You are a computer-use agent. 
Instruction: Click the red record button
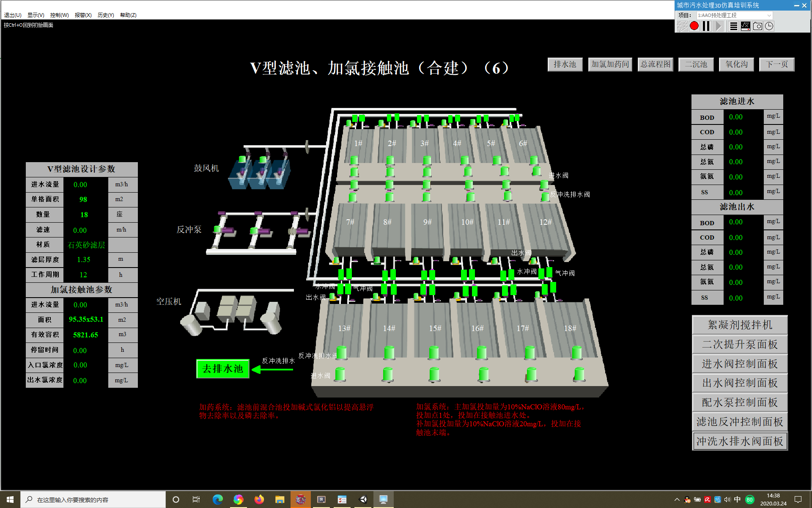[694, 26]
